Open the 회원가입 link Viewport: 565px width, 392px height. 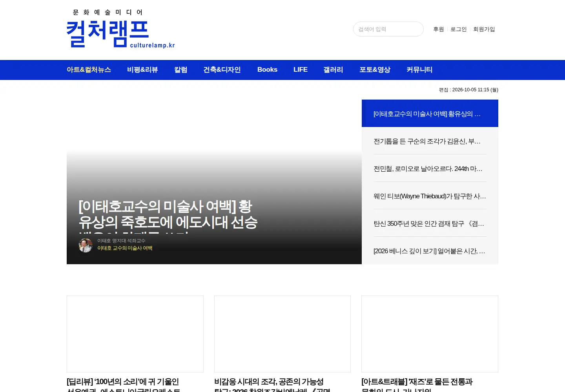point(484,29)
